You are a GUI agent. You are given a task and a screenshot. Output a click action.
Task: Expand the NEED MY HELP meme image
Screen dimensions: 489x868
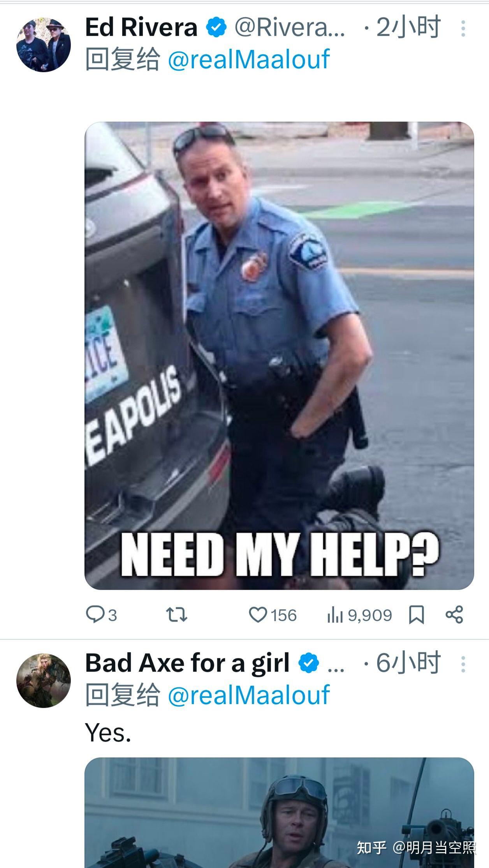point(279,356)
